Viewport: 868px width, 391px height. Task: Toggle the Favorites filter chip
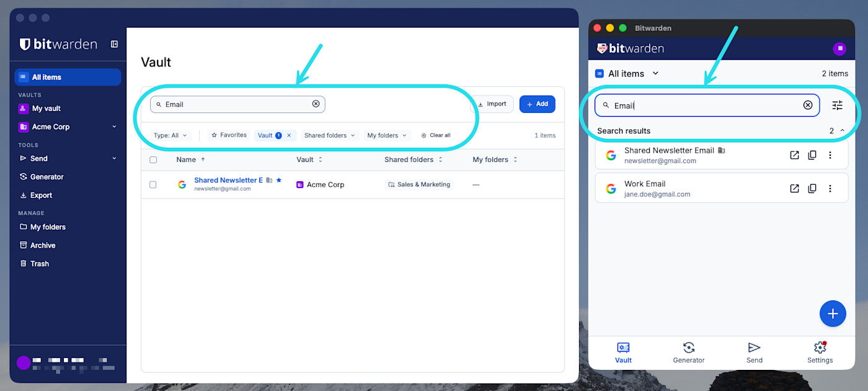229,135
